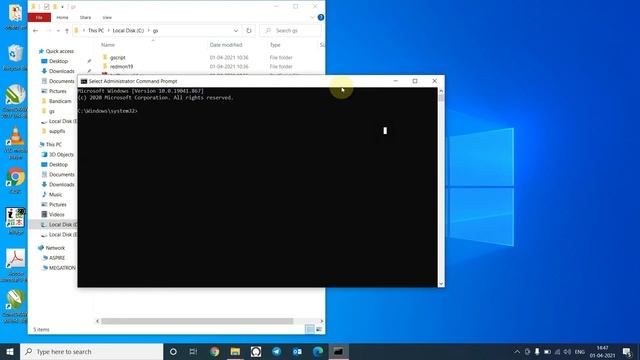Open the View ribbon tab
This screenshot has height=360, width=640.
pyautogui.click(x=107, y=18)
